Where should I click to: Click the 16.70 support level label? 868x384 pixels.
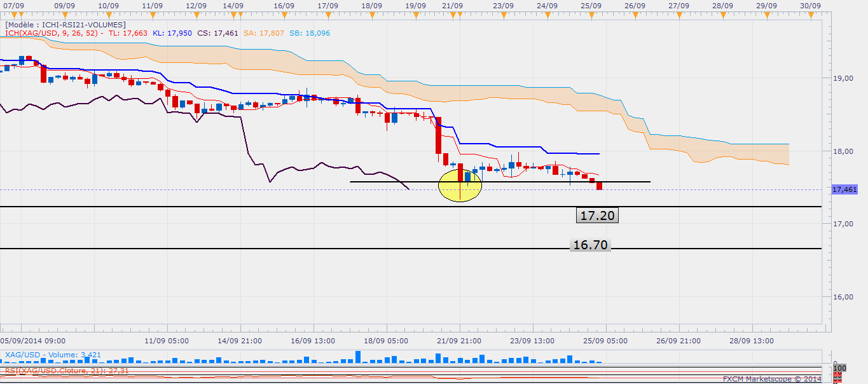(590, 245)
